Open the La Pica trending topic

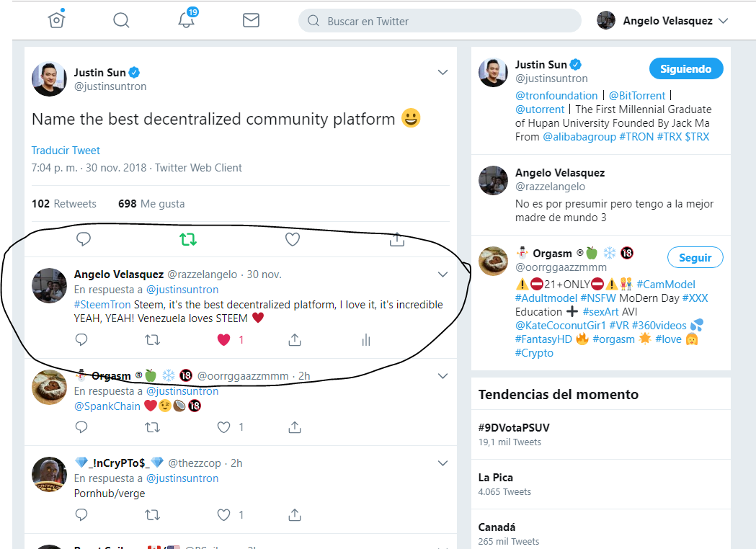click(x=496, y=477)
